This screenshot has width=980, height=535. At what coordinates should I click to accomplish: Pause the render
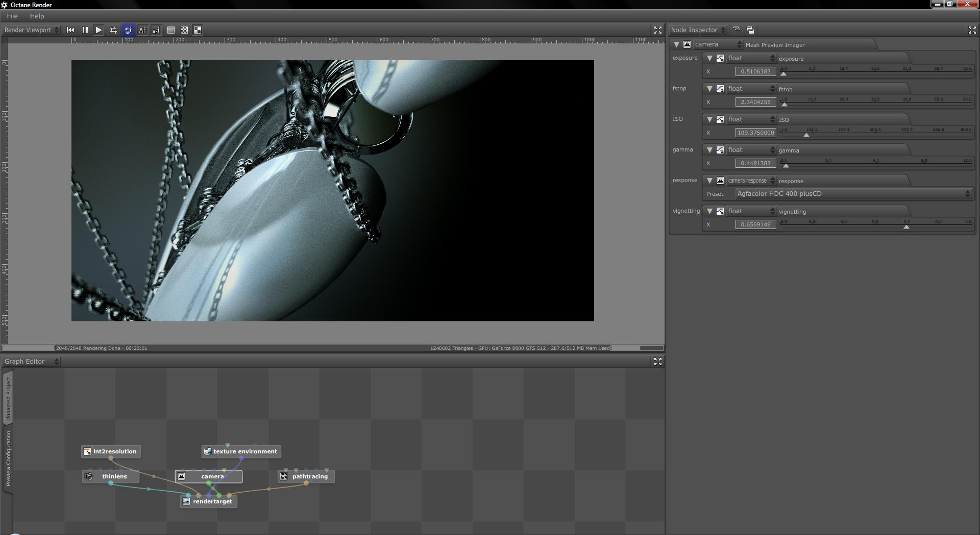point(85,30)
